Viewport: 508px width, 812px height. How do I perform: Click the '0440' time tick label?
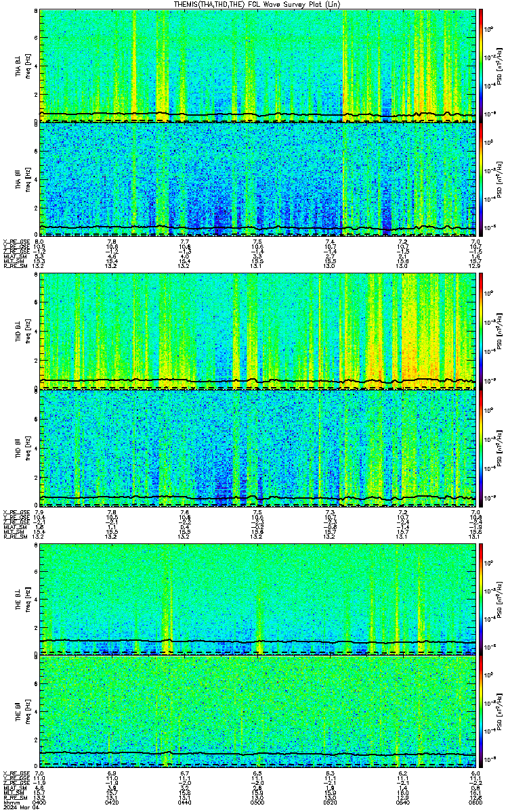coord(184,802)
